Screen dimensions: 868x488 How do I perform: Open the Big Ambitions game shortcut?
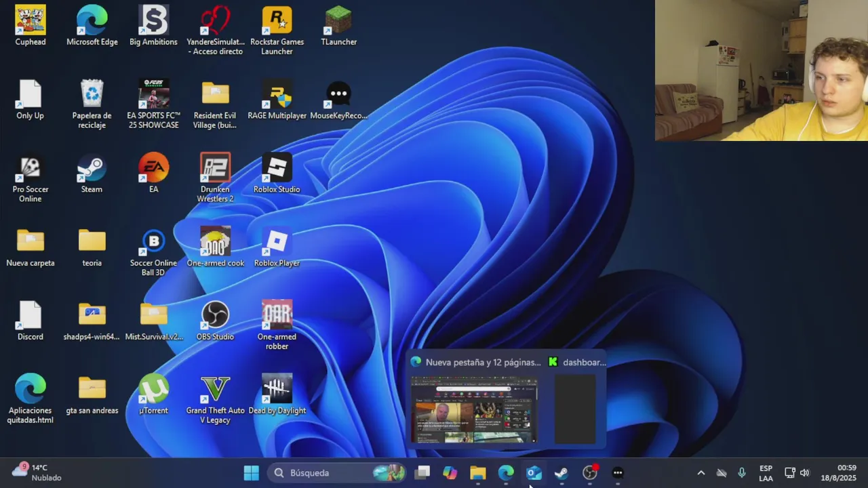[x=153, y=26]
